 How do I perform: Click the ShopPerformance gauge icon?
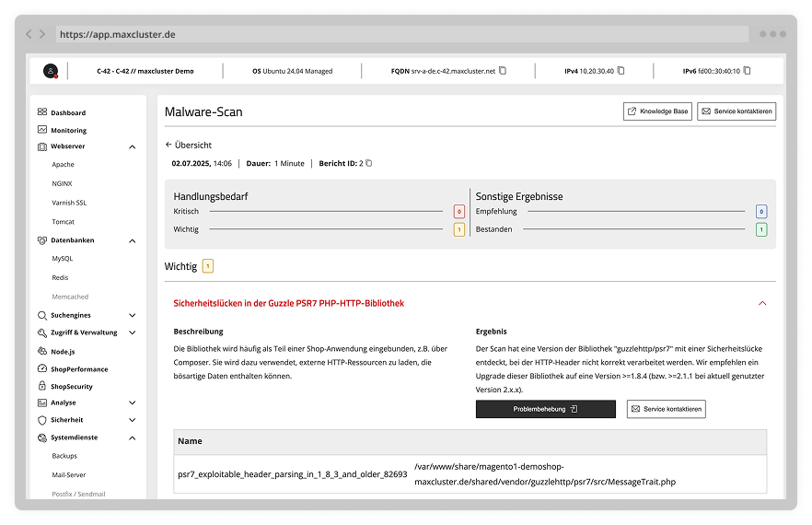[42, 368]
